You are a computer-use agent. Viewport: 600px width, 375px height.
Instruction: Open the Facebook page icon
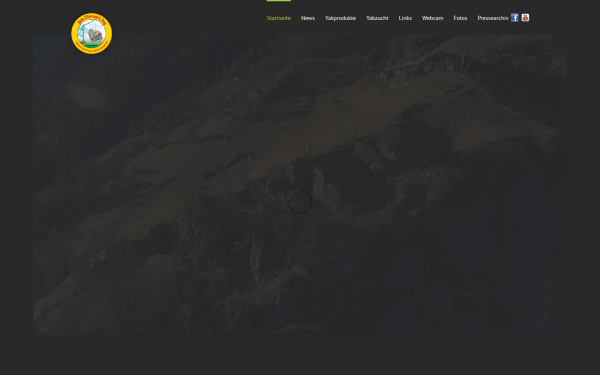pos(515,18)
